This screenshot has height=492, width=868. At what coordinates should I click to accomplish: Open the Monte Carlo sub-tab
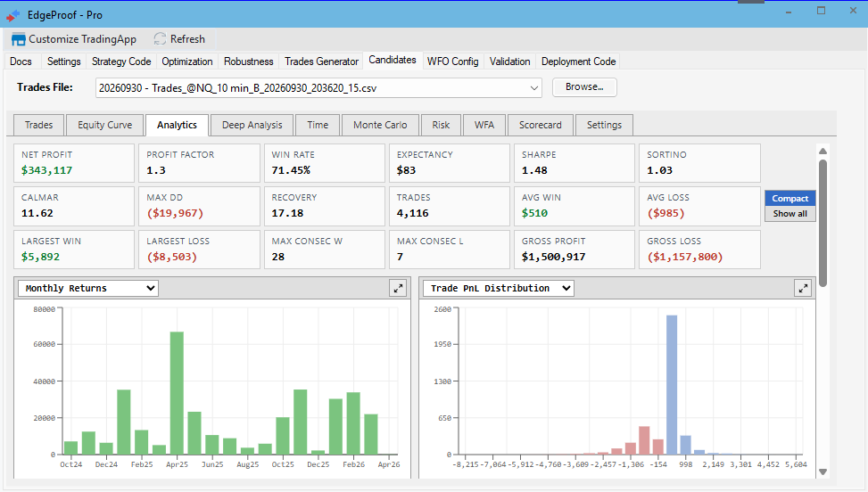(380, 125)
